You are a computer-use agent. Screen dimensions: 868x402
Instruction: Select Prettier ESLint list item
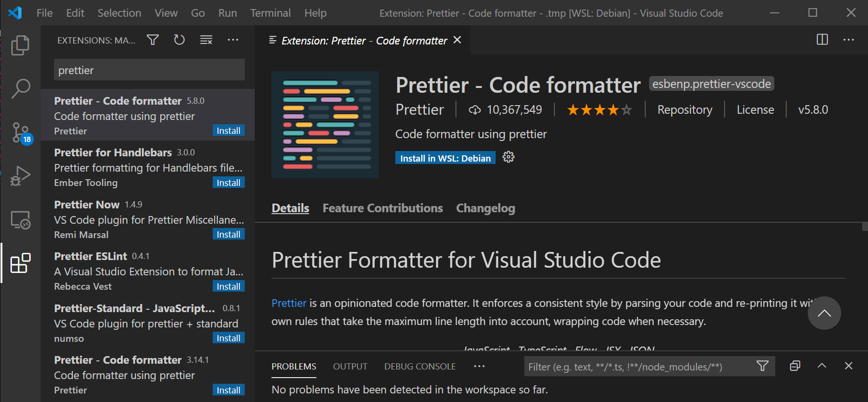coord(148,271)
